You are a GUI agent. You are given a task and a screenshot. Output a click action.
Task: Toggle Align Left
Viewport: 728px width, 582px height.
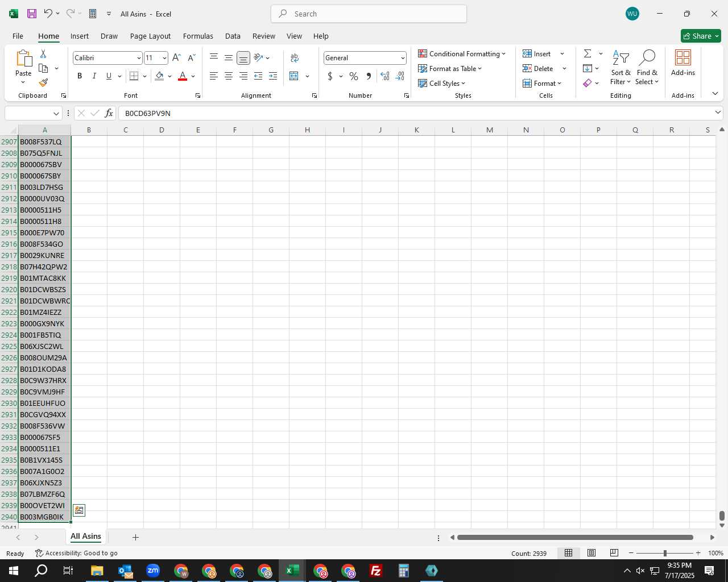[x=214, y=76]
